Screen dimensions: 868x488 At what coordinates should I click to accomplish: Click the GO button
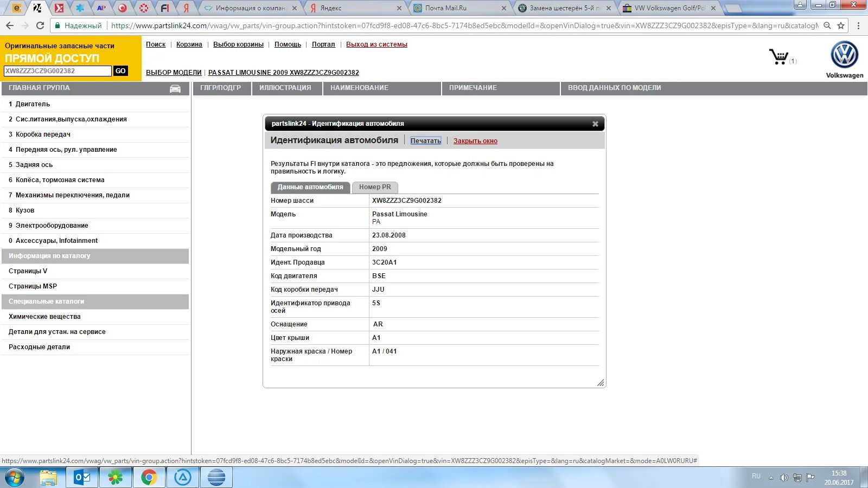(120, 71)
